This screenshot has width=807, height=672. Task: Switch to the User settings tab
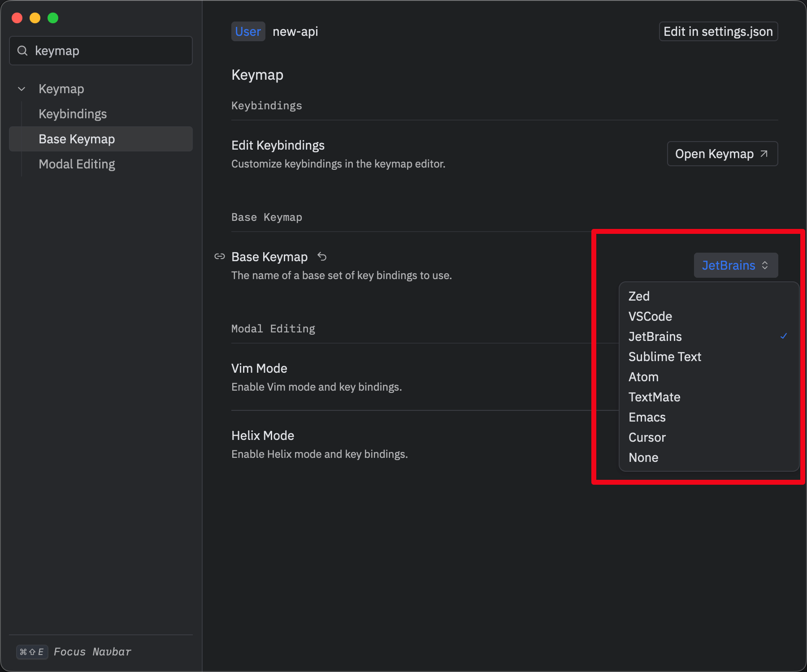[248, 31]
